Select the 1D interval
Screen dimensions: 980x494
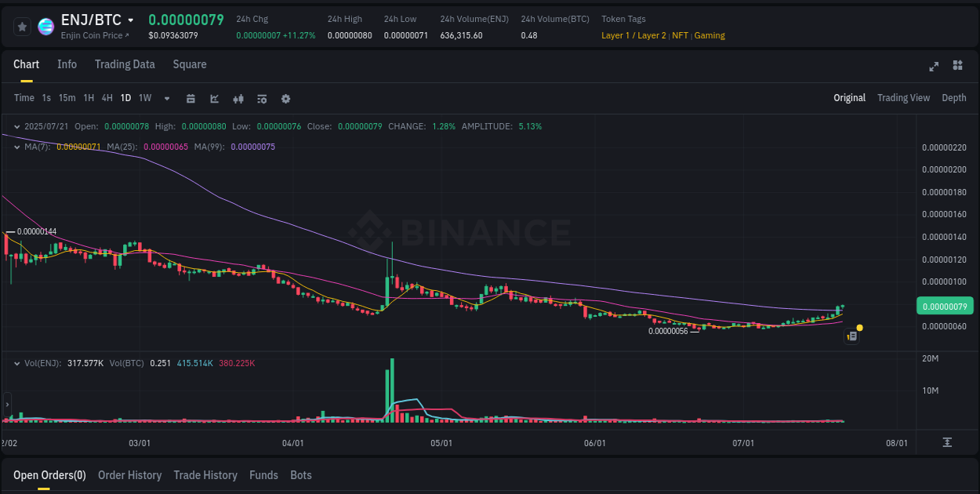125,98
